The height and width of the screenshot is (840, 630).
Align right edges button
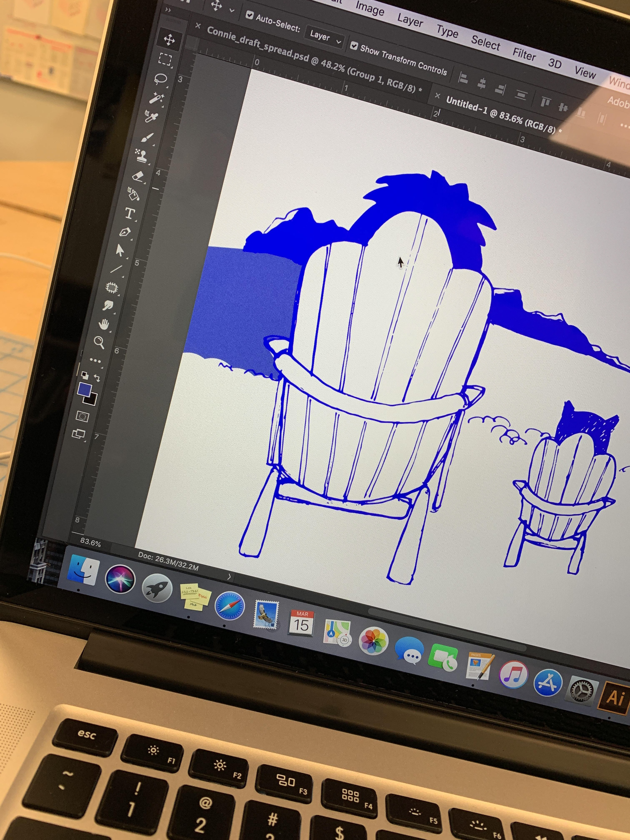500,89
